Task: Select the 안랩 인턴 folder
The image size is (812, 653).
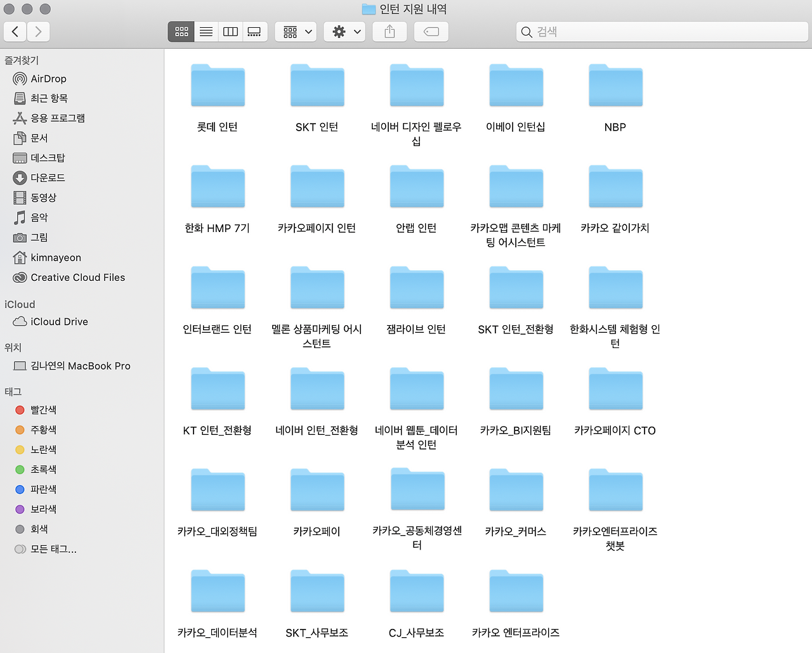Action: click(x=416, y=200)
